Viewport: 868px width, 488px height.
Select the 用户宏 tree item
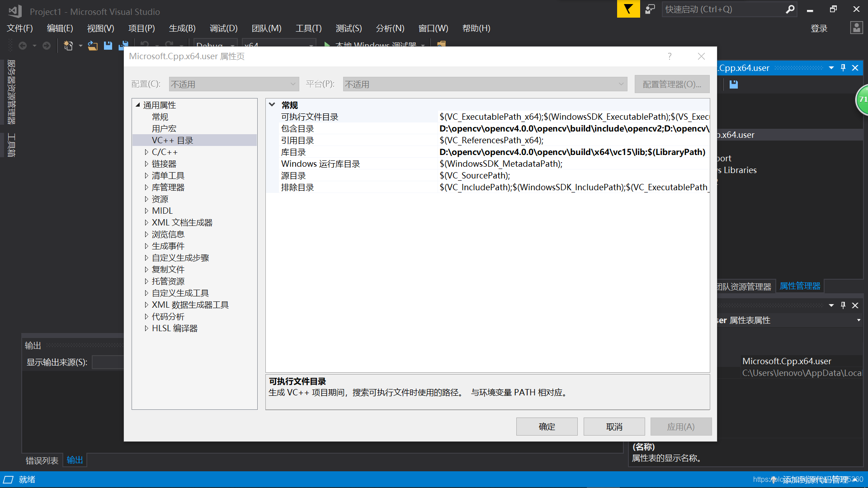(x=164, y=129)
